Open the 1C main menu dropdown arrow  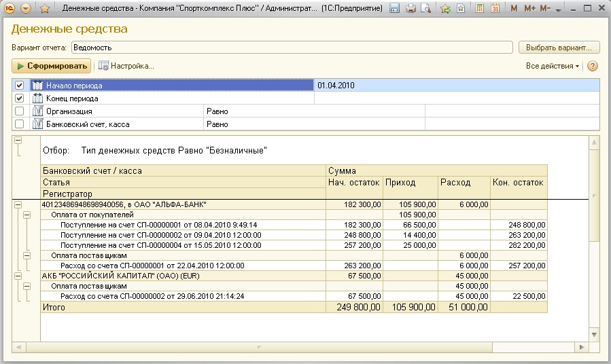[26, 9]
